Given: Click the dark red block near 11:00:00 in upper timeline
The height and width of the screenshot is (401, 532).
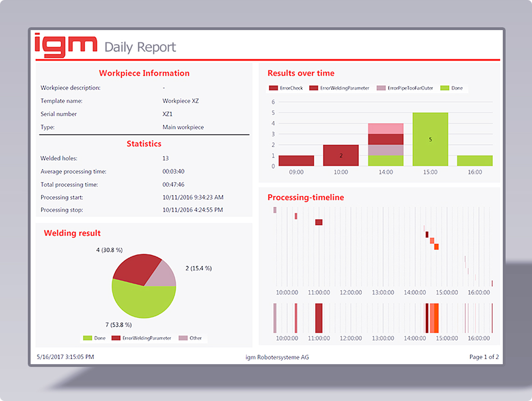Looking at the screenshot, I should click(319, 222).
